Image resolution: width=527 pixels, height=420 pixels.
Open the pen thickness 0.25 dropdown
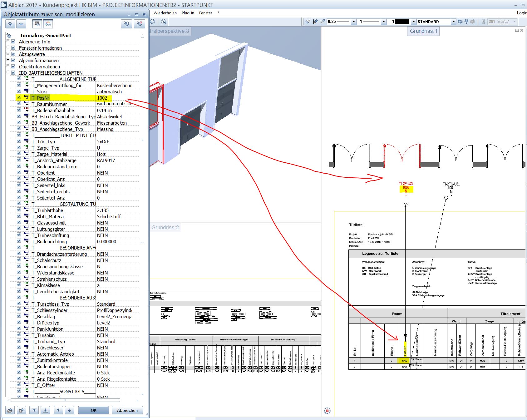[x=353, y=22]
